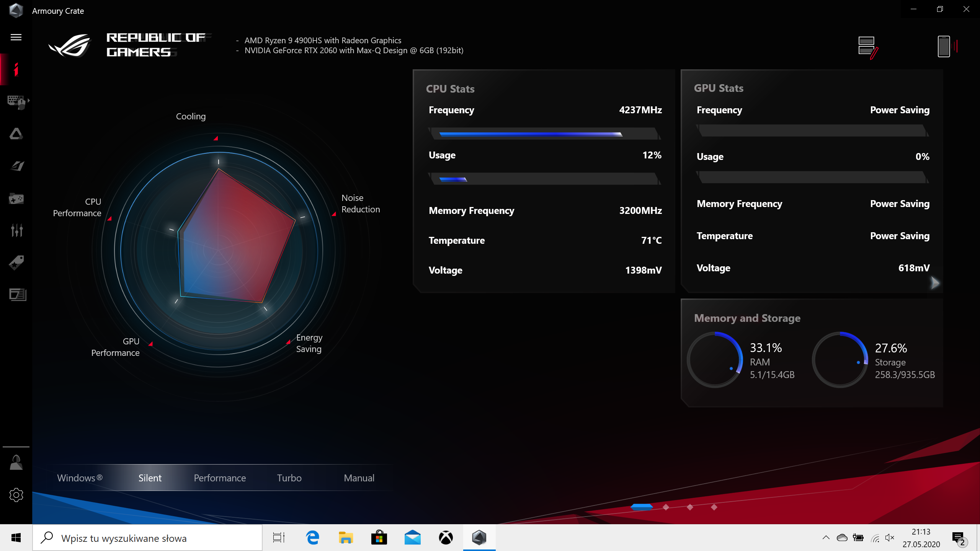Select the Performance operating mode
Image resolution: width=980 pixels, height=551 pixels.
(220, 478)
